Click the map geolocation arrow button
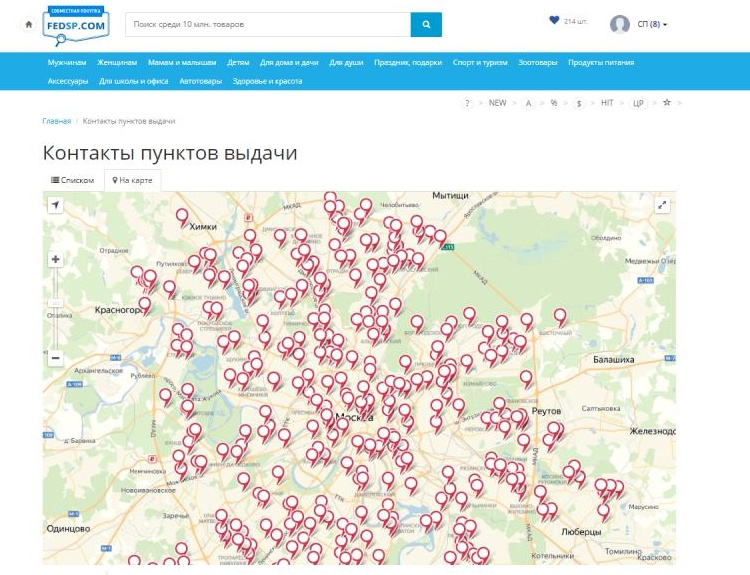 tap(56, 205)
